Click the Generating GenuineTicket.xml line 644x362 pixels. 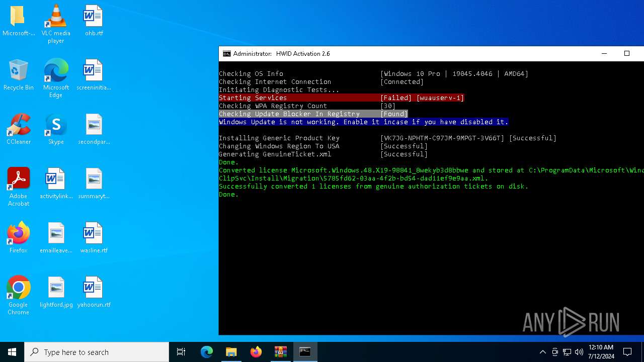(x=323, y=154)
